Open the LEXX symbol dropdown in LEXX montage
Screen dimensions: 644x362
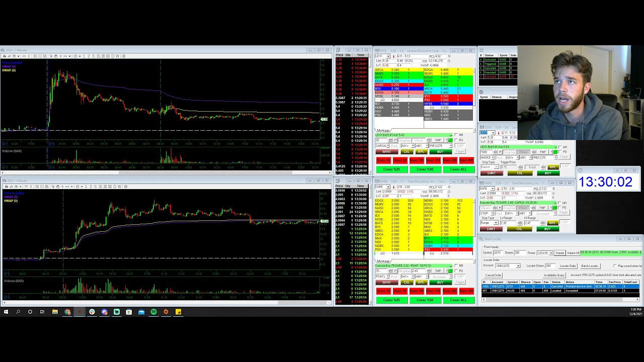388,56
